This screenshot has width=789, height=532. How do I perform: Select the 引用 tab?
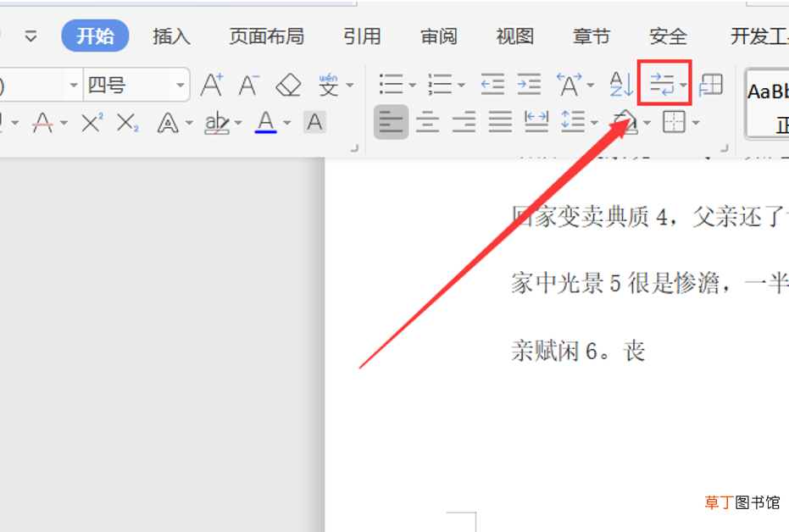coord(362,36)
